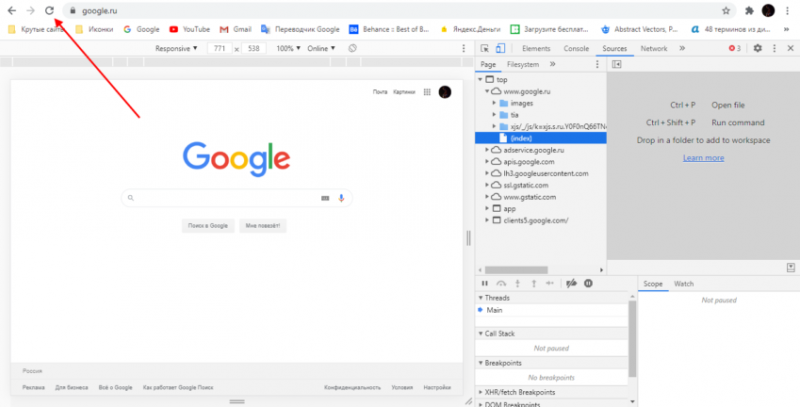The image size is (800, 407).
Task: Click the Learn more link
Action: (703, 158)
